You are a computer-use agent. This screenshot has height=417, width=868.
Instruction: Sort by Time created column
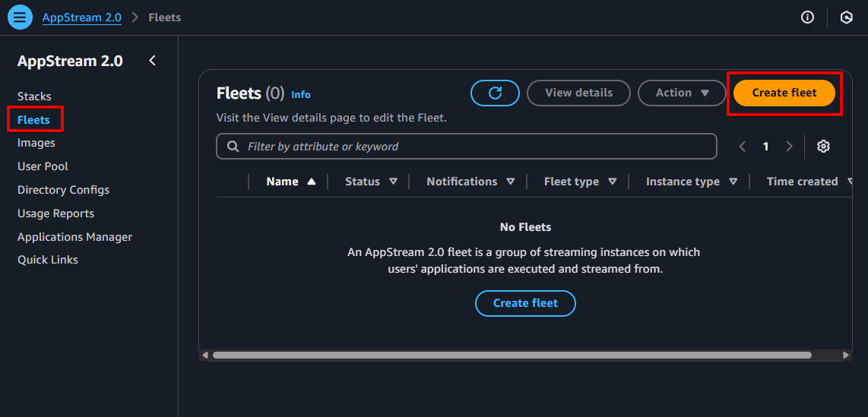(809, 182)
